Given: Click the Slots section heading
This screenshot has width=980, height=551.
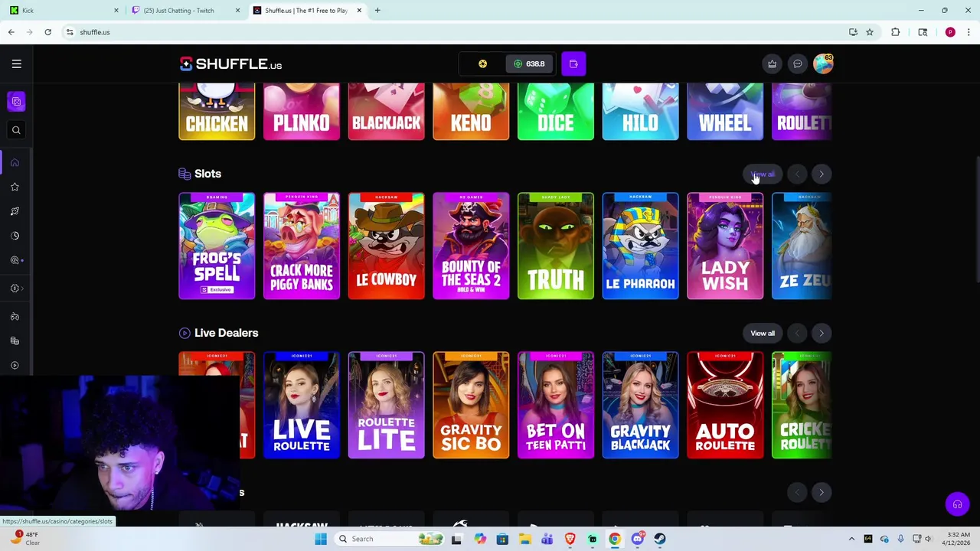Looking at the screenshot, I should click(207, 174).
